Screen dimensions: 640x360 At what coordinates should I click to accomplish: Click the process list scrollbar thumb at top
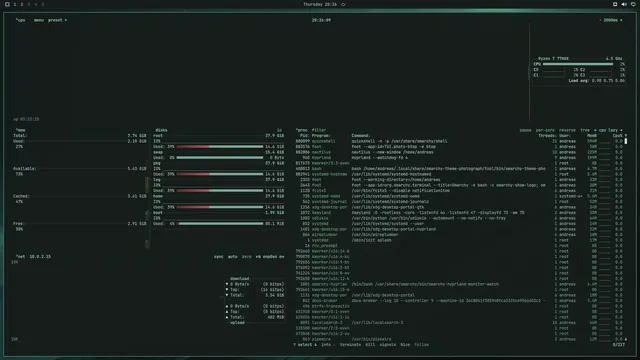coord(626,141)
